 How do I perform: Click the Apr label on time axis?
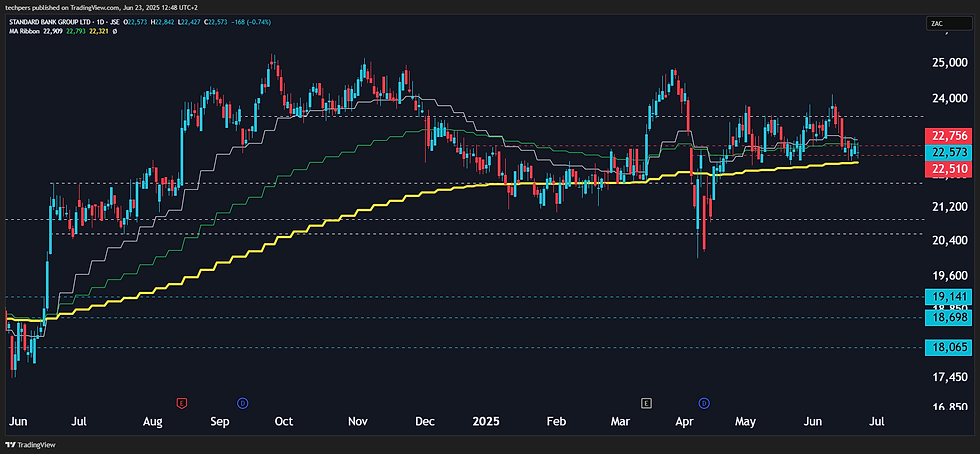[686, 421]
